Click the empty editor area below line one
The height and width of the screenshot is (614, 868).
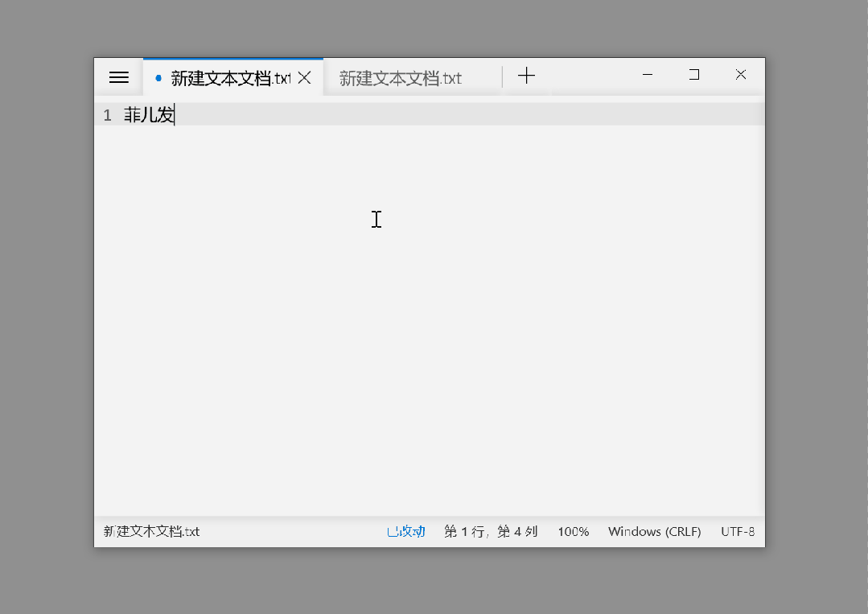coord(430,320)
